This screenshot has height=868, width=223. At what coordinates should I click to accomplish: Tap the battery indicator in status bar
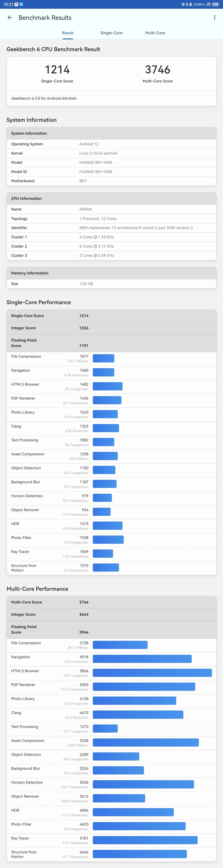coord(215,4)
